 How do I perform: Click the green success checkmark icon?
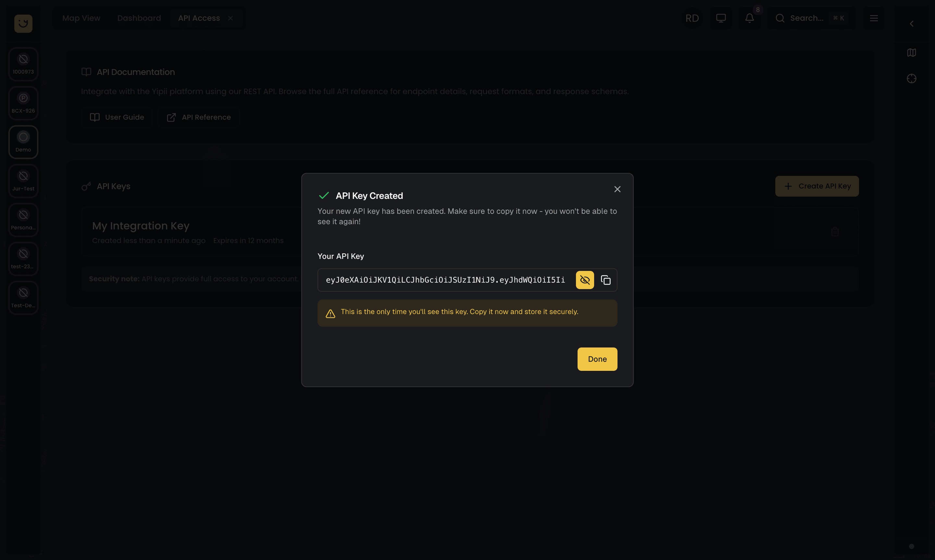[324, 195]
